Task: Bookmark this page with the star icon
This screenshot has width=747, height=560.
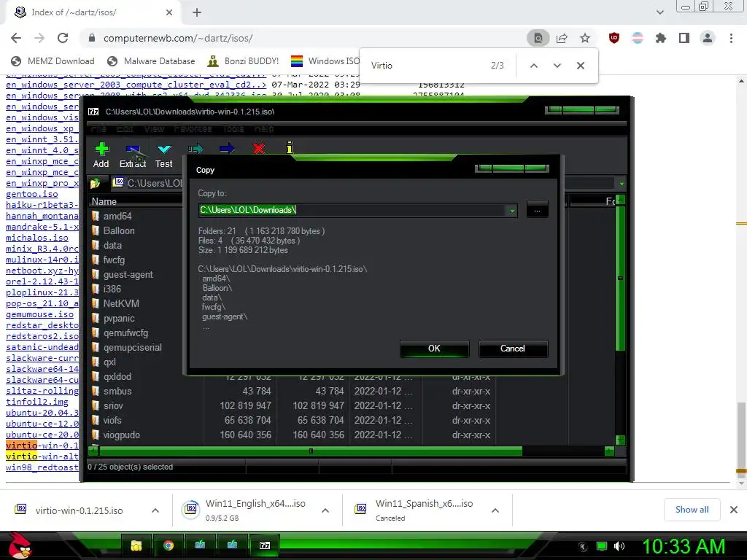Action: (585, 38)
